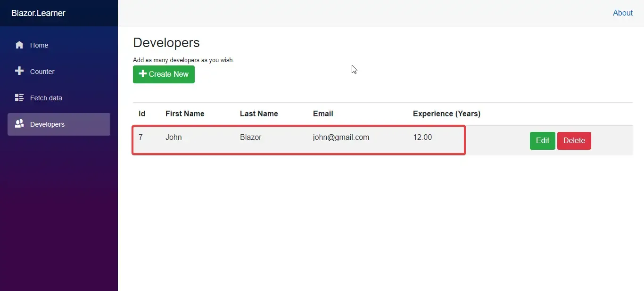This screenshot has width=644, height=291.
Task: Select the highlighted developer row
Action: point(298,140)
